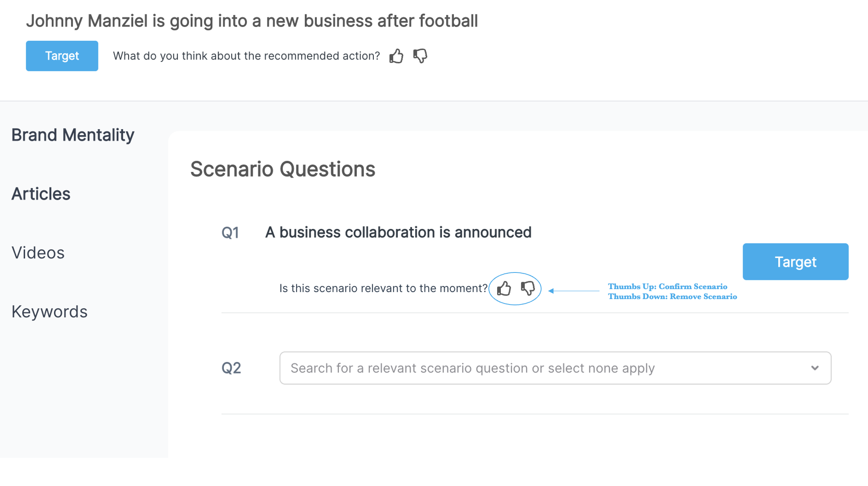This screenshot has width=868, height=486.
Task: Click the 'What do you think' prompt text
Action: (246, 56)
